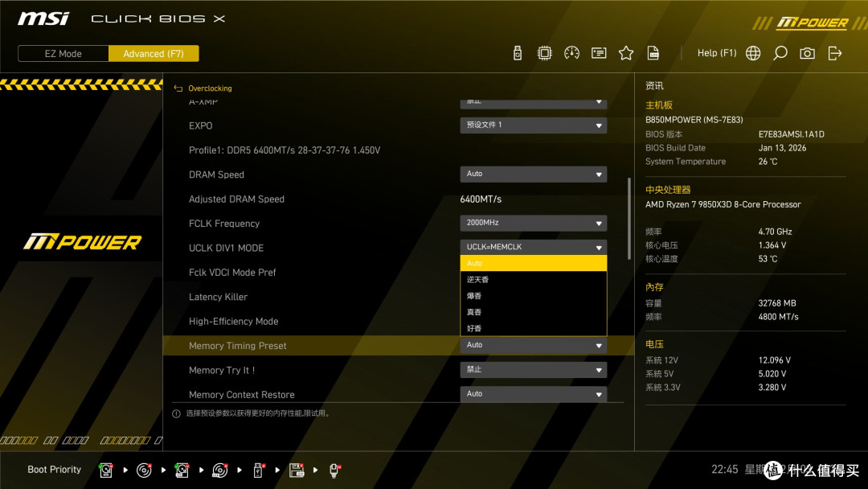Viewport: 868px width, 489px height.
Task: Click the Profile1 DDR5 6400MT/s timing text
Action: [x=285, y=150]
